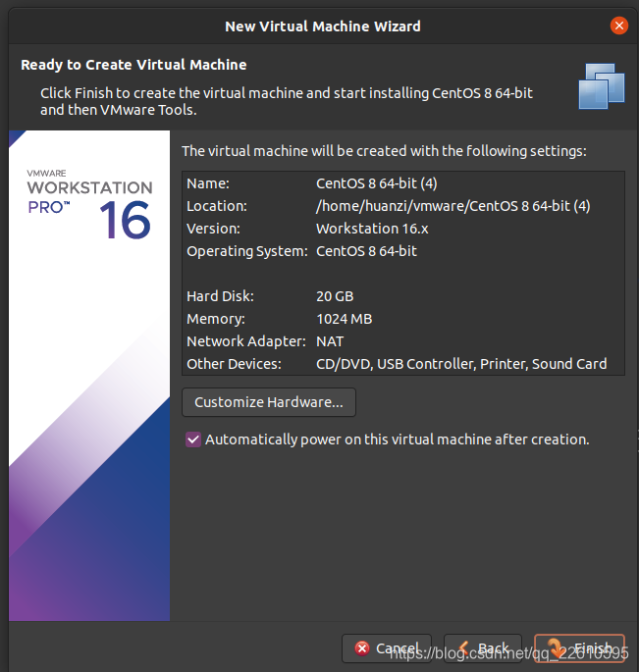Click 'The virtual machine will be created' text

point(384,151)
